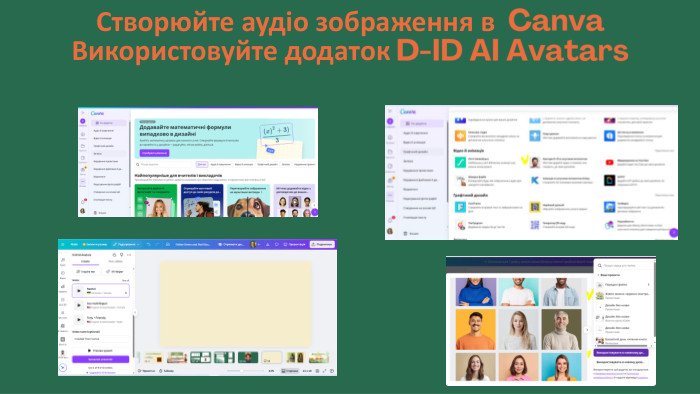The height and width of the screenshot is (394, 700).
Task: Click purple floating help button in apps list
Action: pos(673,233)
